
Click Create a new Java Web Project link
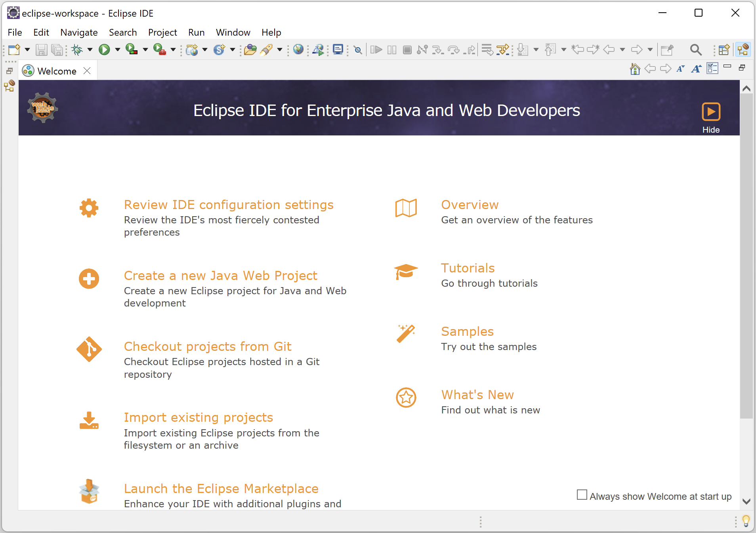(221, 276)
